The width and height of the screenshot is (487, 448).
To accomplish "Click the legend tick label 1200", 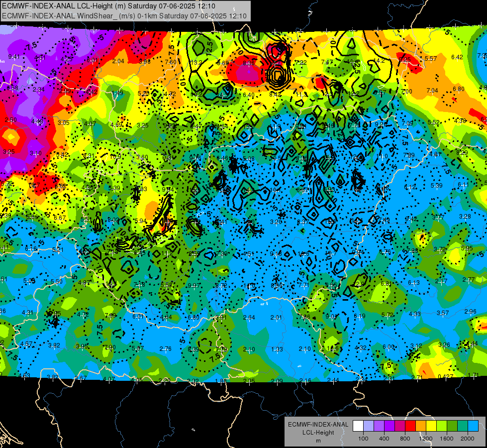I will [425, 439].
